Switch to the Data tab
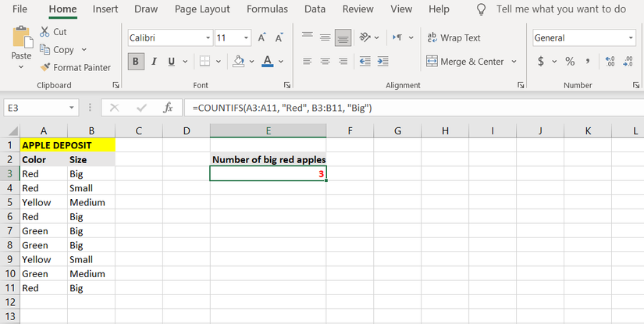The height and width of the screenshot is (324, 644). pyautogui.click(x=315, y=9)
